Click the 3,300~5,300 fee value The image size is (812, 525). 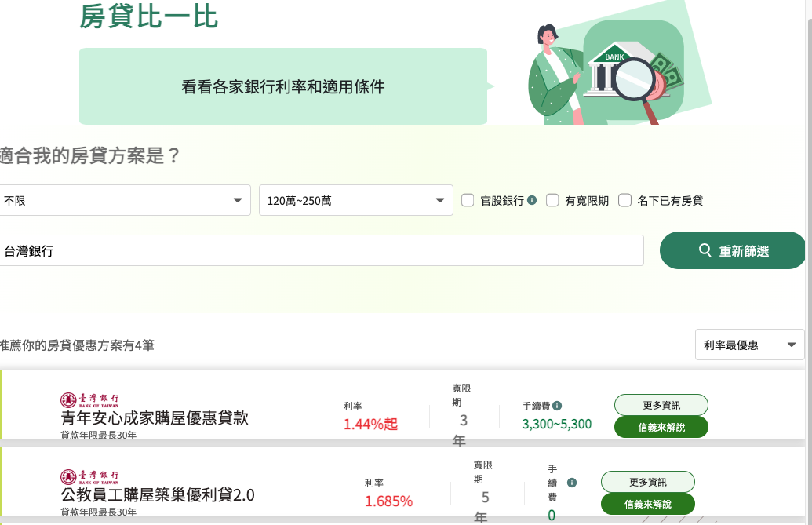click(x=557, y=425)
